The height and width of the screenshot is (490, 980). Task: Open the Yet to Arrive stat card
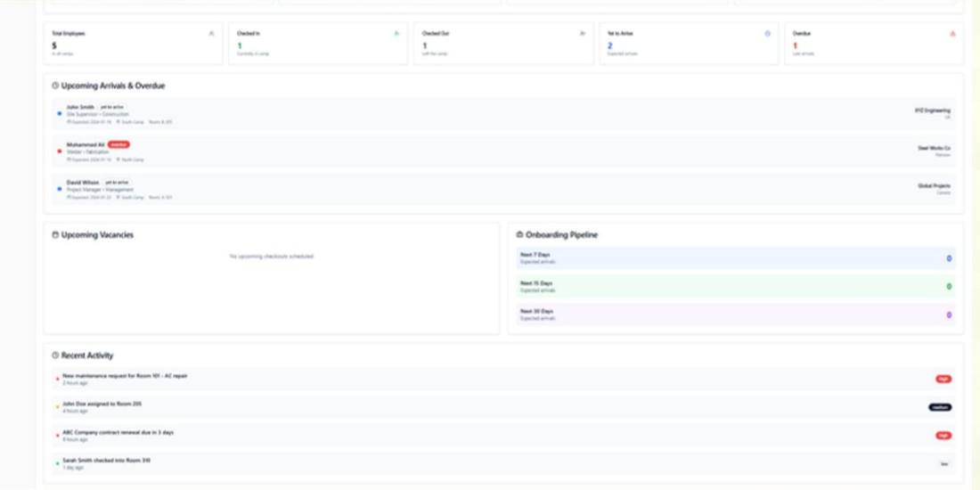pyautogui.click(x=689, y=44)
